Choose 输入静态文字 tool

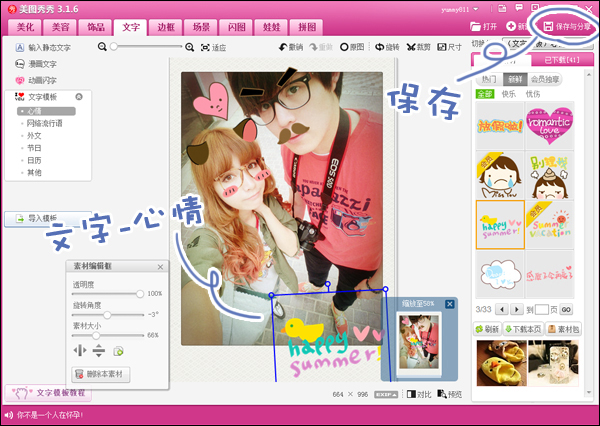pos(43,47)
